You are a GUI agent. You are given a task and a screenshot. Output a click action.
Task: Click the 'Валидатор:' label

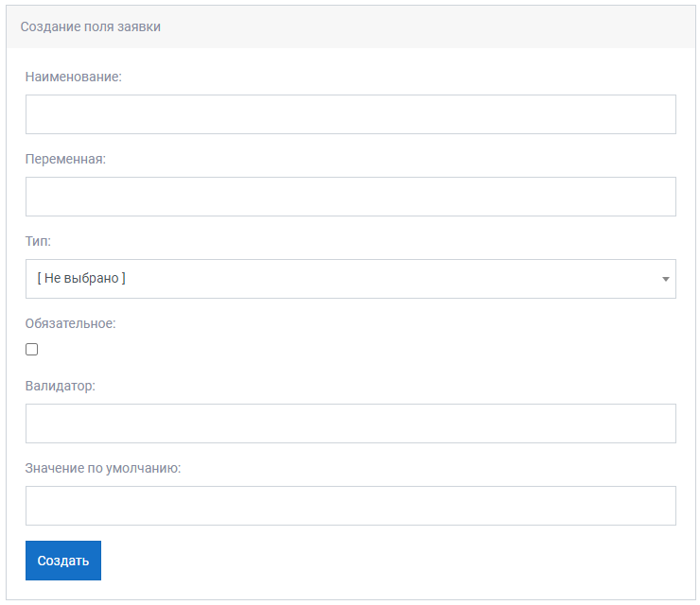coord(61,386)
